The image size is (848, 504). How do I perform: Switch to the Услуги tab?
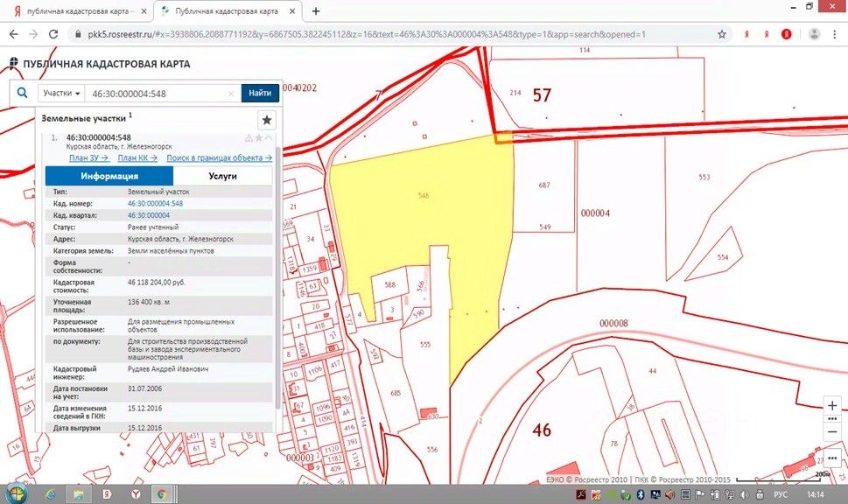pos(223,176)
